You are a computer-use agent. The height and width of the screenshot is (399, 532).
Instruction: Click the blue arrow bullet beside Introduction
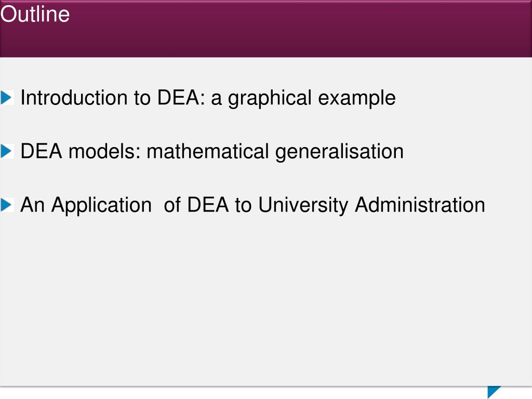[7, 97]
